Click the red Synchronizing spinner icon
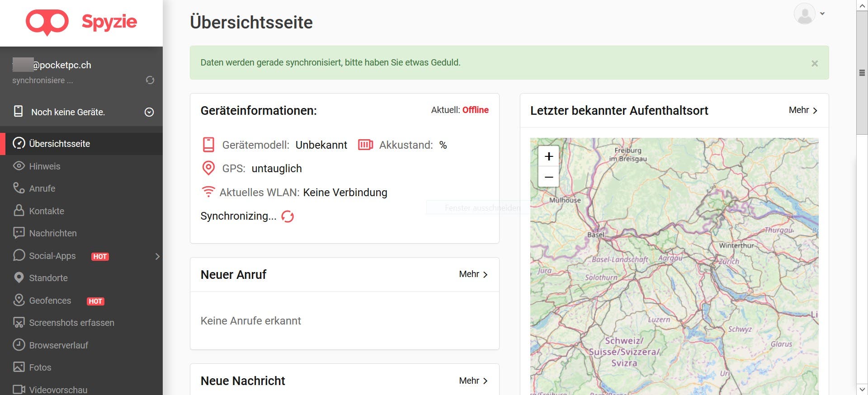Viewport: 868px width, 395px height. point(288,216)
